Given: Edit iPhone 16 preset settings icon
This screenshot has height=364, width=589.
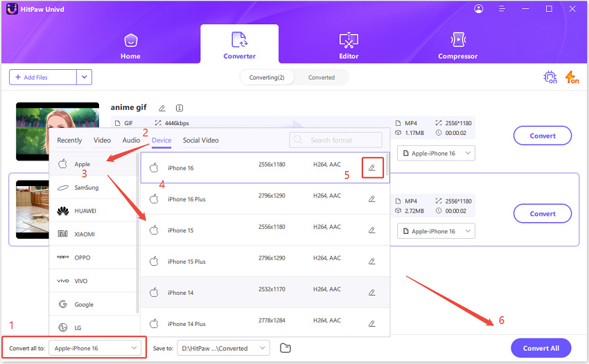Looking at the screenshot, I should [372, 167].
